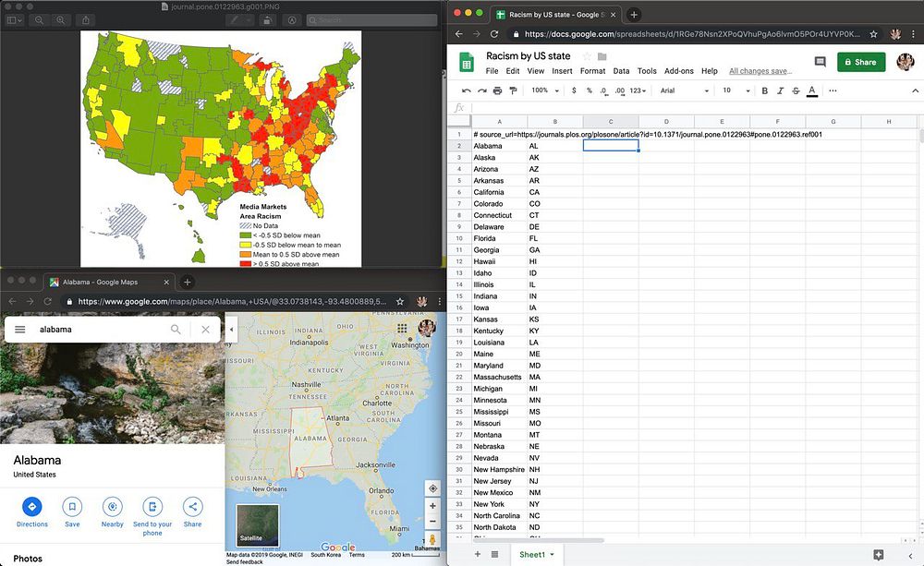Viewport: 924px width, 566px height.
Task: Click the green Share button
Action: 860,62
